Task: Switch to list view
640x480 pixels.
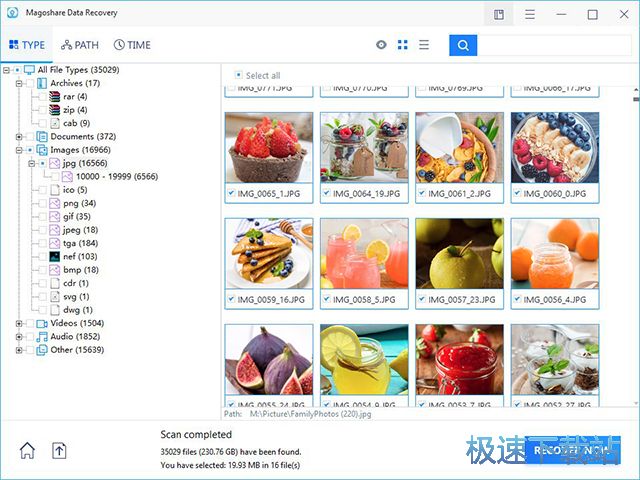Action: pos(424,45)
